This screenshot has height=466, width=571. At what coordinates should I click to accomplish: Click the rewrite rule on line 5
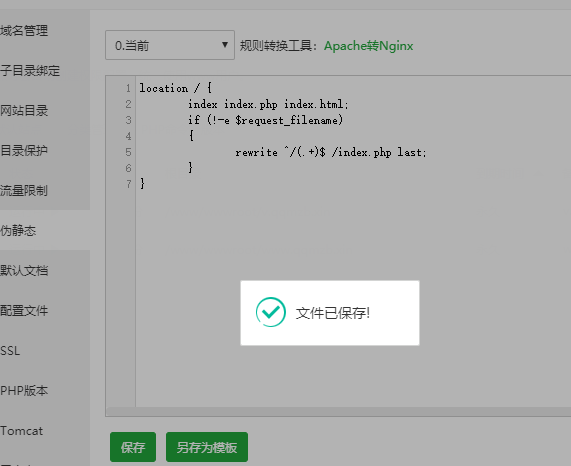point(331,152)
